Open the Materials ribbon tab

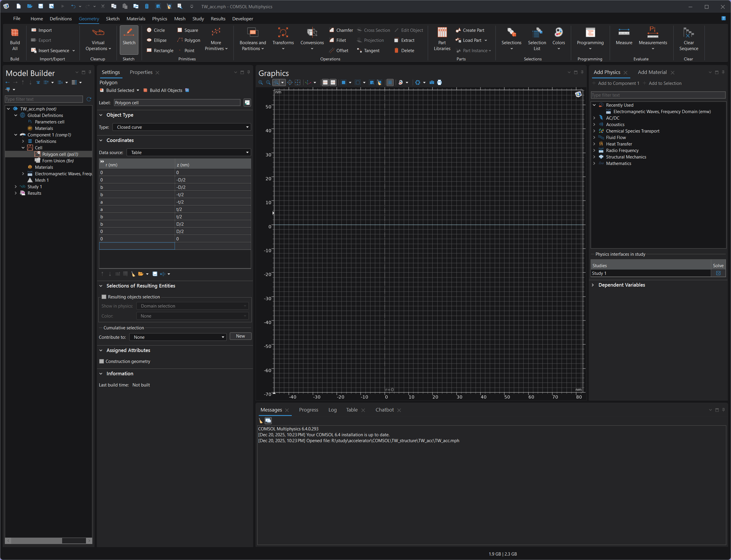pos(136,19)
